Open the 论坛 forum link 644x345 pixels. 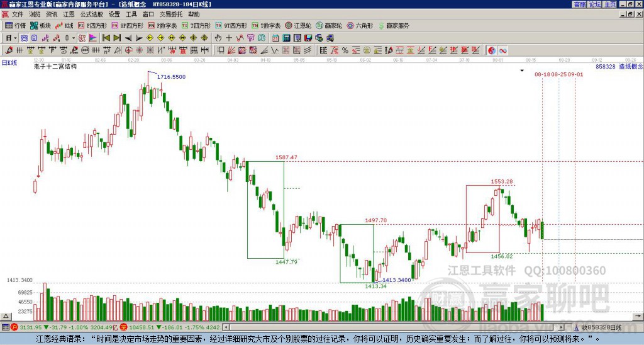[595, 4]
